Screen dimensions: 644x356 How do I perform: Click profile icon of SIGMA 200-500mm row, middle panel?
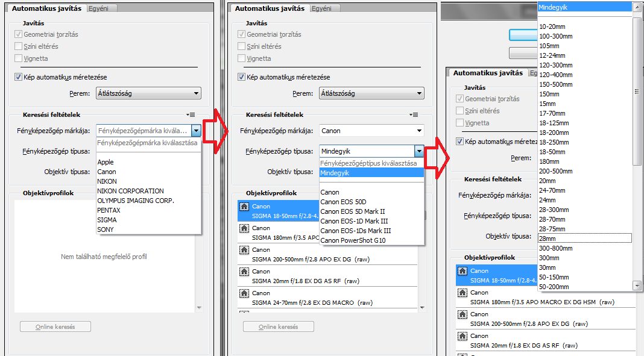click(244, 250)
